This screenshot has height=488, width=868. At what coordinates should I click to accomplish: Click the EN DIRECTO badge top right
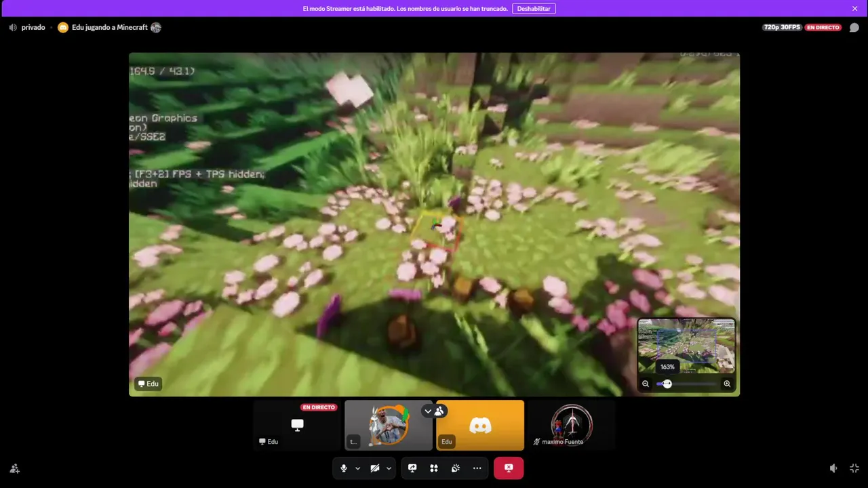(x=823, y=28)
